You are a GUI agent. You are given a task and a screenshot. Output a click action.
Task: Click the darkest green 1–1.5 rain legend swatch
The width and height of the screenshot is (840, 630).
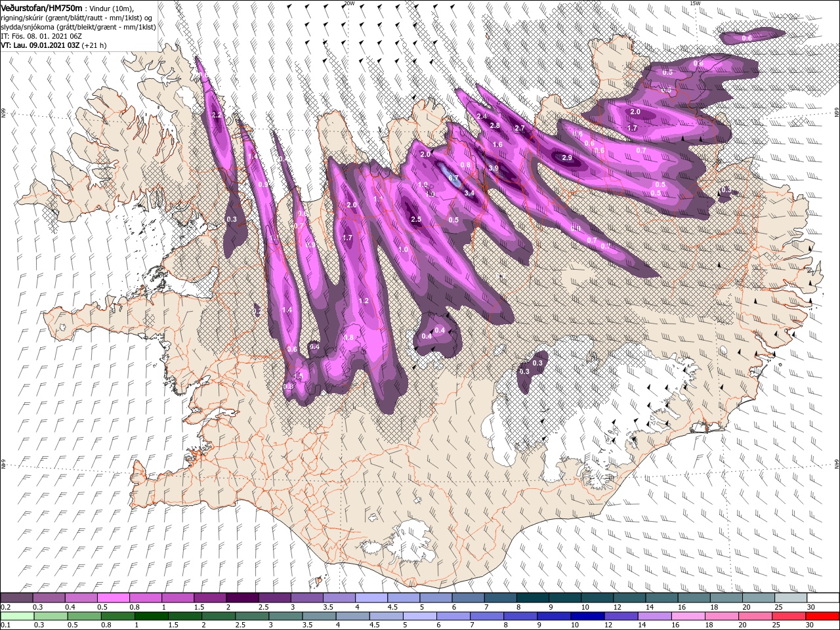(x=151, y=616)
